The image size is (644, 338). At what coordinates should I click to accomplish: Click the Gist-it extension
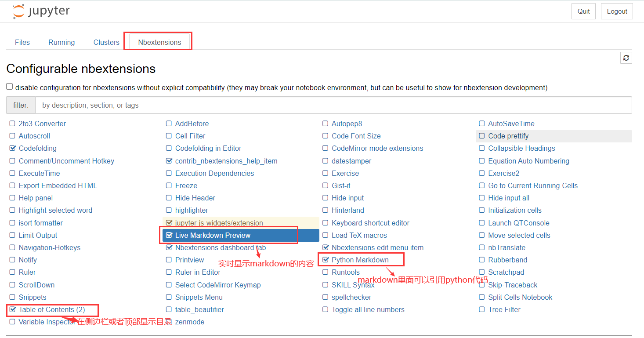341,186
